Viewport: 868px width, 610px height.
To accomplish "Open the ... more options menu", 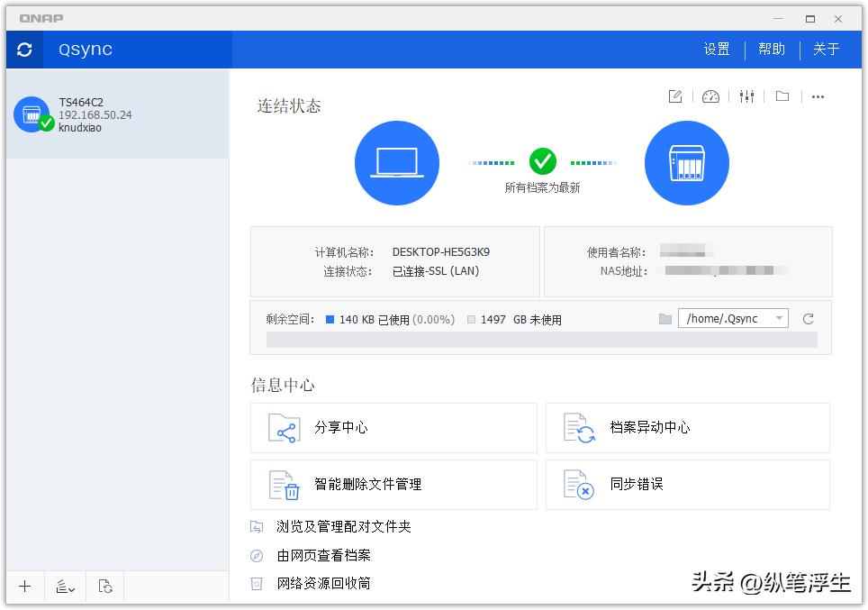I will click(817, 96).
